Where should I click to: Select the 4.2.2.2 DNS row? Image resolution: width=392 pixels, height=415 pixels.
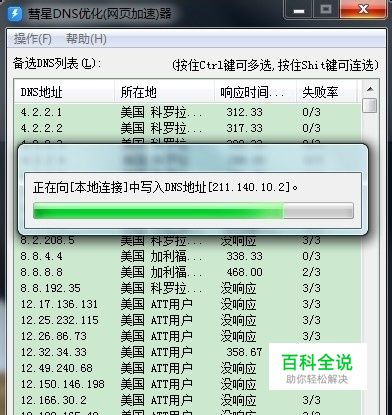[x=187, y=128]
